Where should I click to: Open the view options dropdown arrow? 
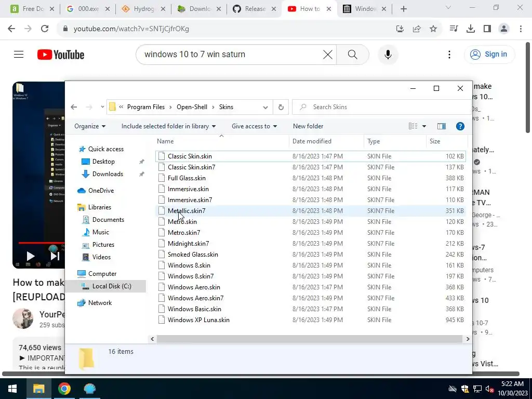coord(424,126)
